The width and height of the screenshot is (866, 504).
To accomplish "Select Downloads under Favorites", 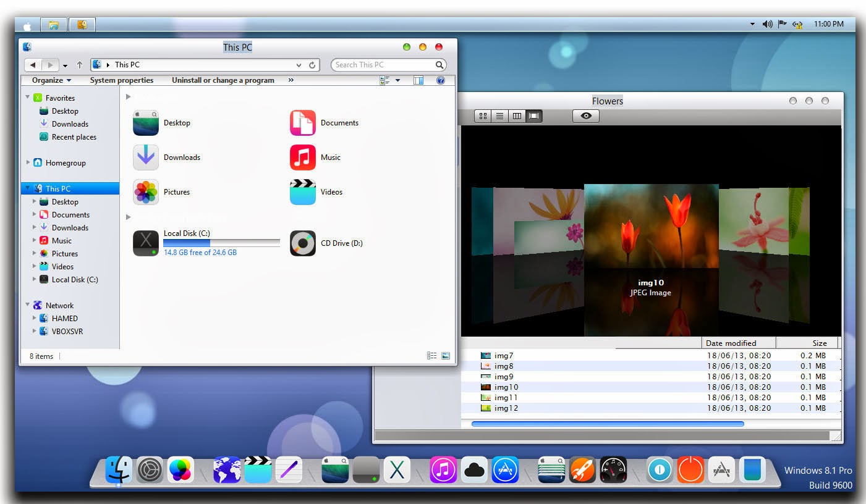I will tap(70, 124).
